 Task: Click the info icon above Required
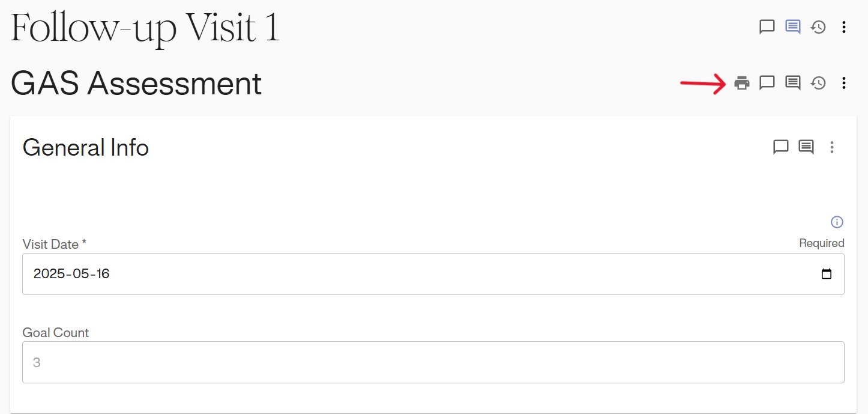(x=837, y=222)
